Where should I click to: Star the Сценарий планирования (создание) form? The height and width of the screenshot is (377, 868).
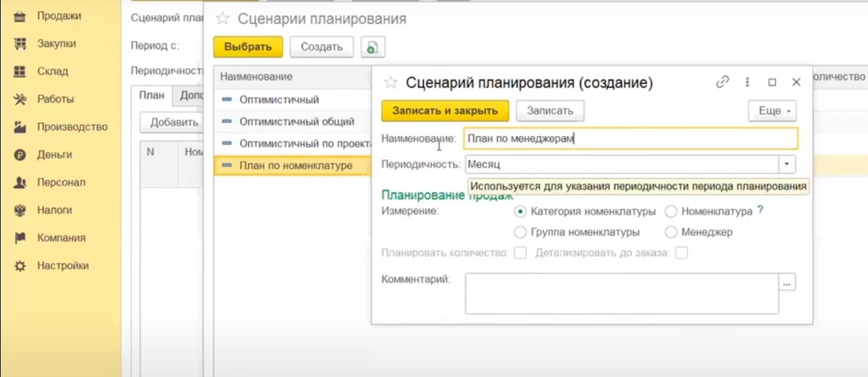391,82
